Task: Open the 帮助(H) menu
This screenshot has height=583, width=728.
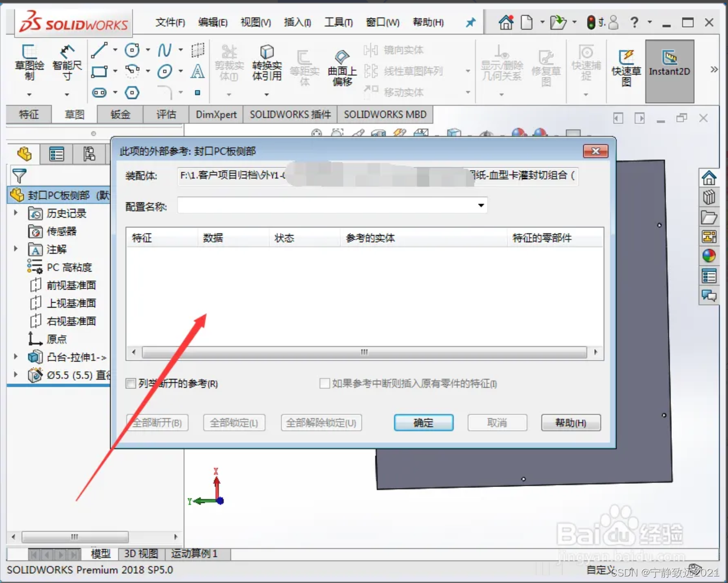Action: click(428, 22)
